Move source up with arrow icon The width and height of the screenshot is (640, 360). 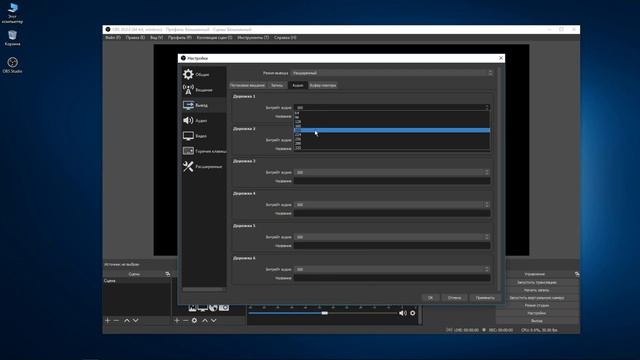coord(205,320)
